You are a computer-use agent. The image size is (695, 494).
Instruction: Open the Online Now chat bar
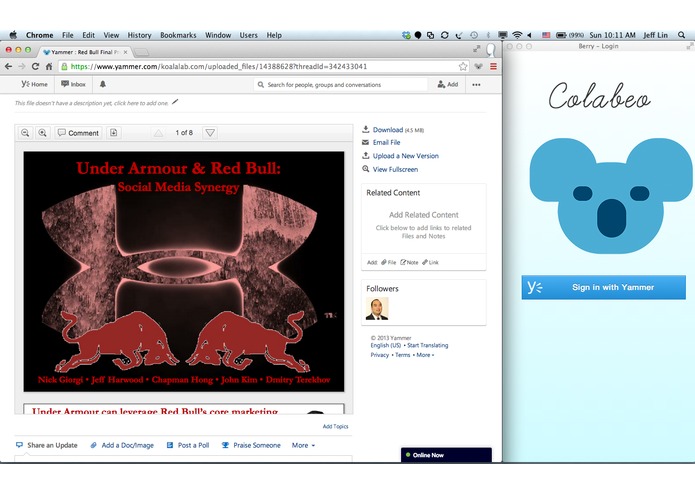coord(446,455)
